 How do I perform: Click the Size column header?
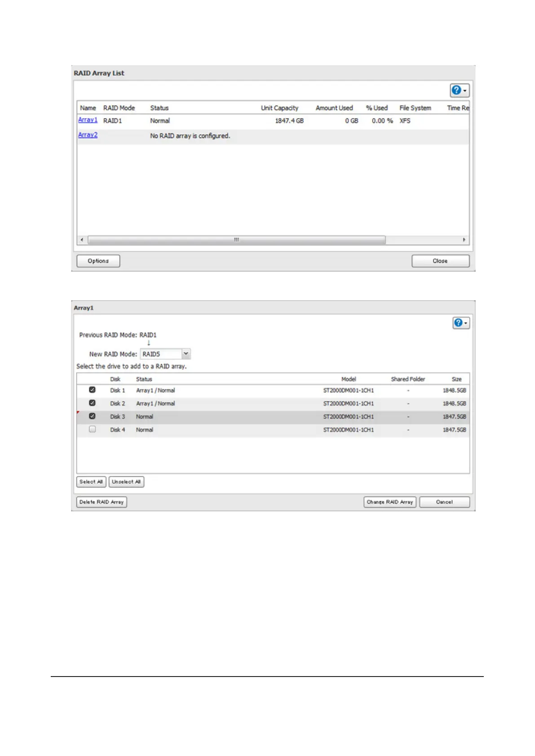click(456, 379)
